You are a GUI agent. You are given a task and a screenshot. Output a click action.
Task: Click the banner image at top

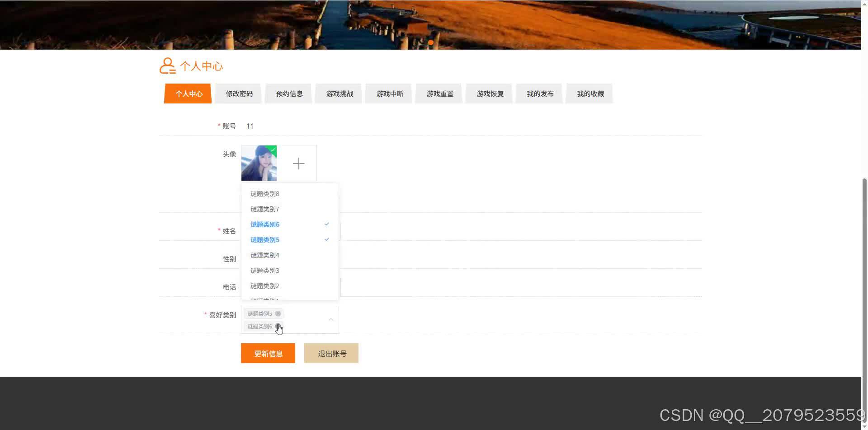(x=430, y=25)
